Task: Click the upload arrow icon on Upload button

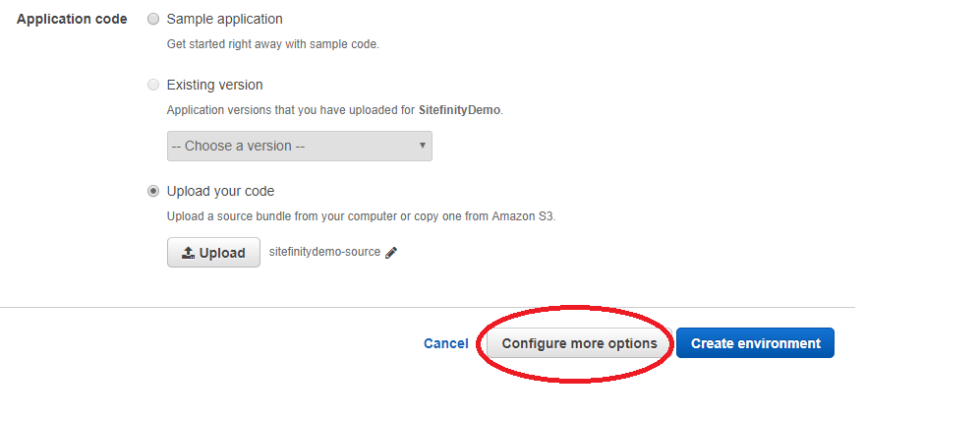Action: [189, 253]
